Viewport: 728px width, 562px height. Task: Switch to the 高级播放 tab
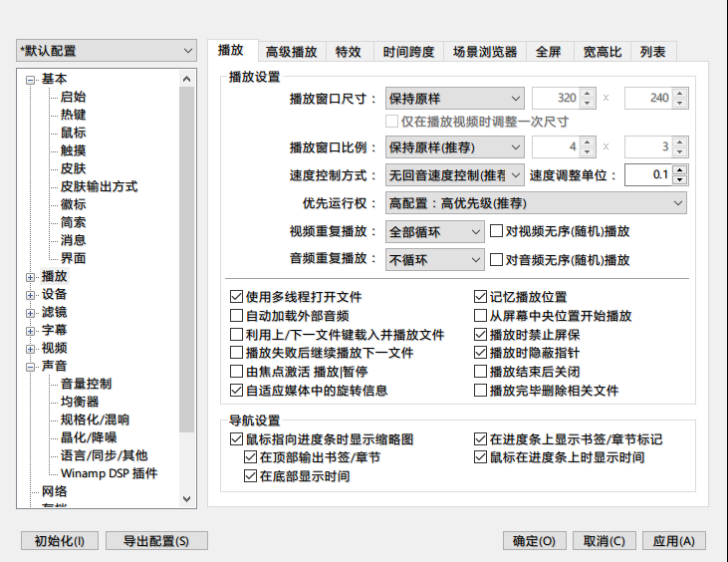(x=291, y=52)
